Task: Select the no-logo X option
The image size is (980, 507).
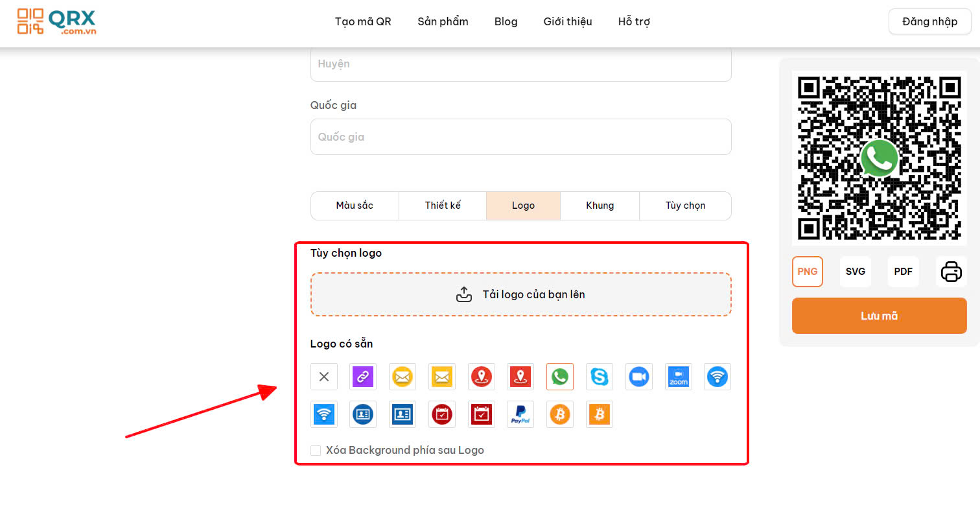Action: click(324, 377)
